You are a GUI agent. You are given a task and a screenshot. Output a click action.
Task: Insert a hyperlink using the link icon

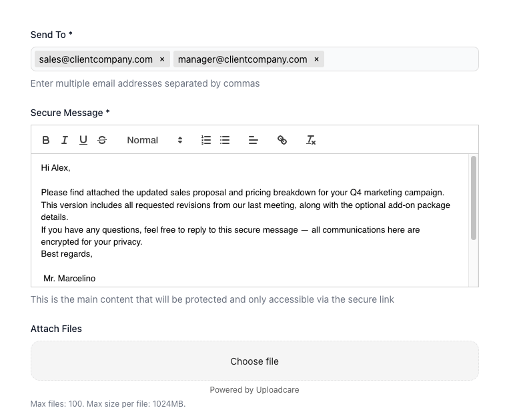point(282,140)
